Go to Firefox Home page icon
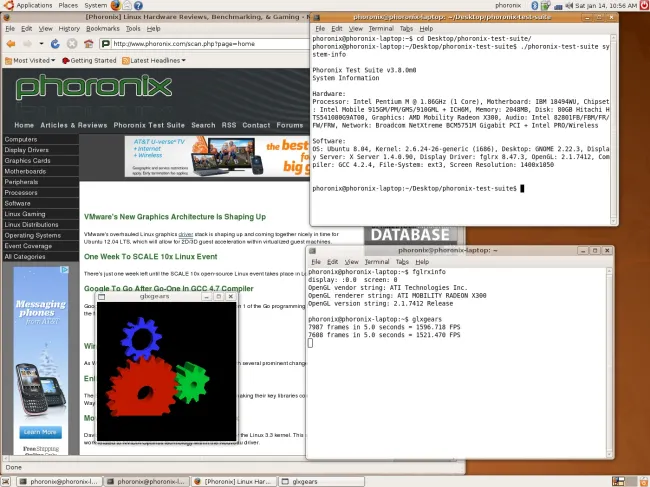This screenshot has width=650, height=487. pyautogui.click(x=88, y=44)
